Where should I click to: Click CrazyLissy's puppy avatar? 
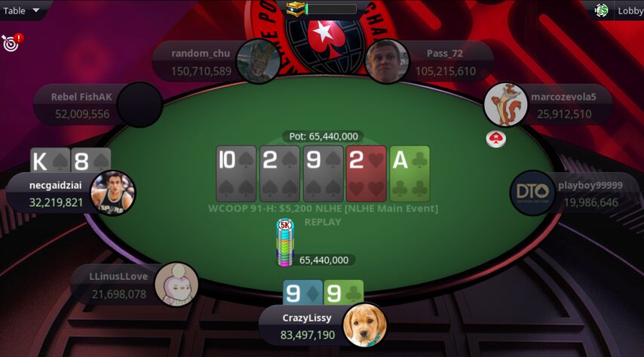tap(365, 325)
